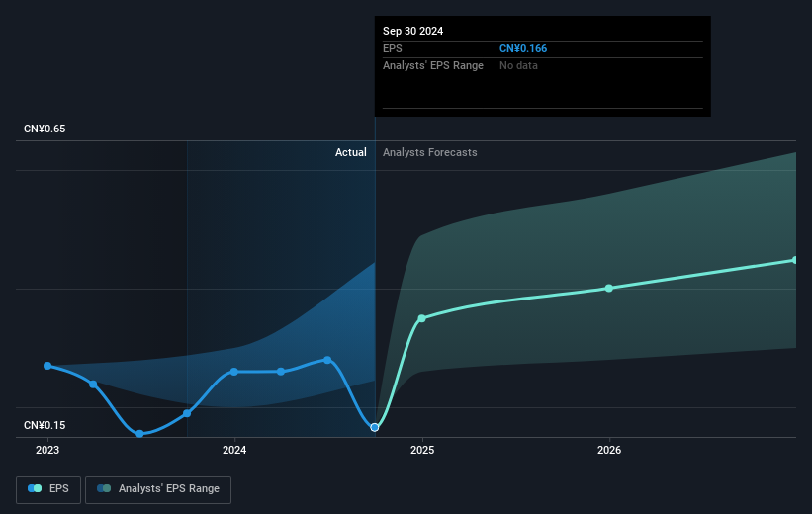
Task: Click the Sep 30 2024 tooltip date
Action: (412, 31)
